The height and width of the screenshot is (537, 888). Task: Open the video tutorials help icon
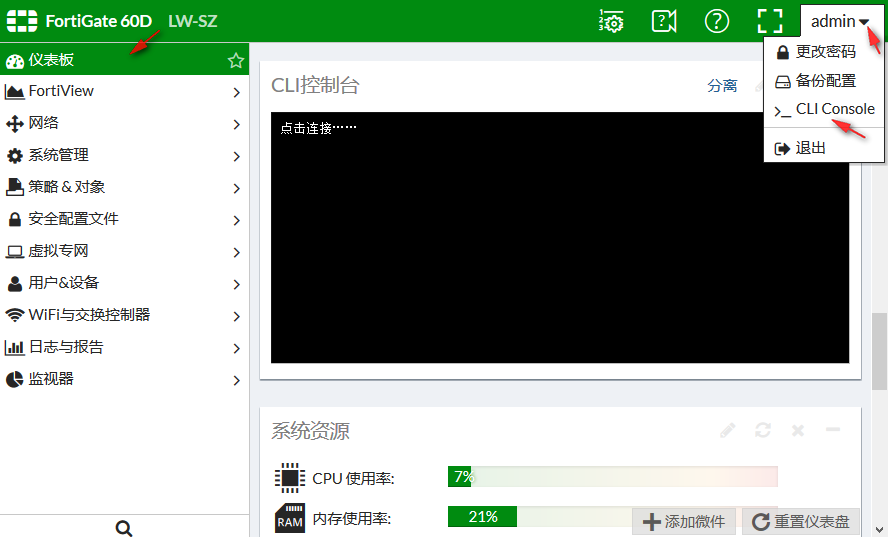[664, 21]
